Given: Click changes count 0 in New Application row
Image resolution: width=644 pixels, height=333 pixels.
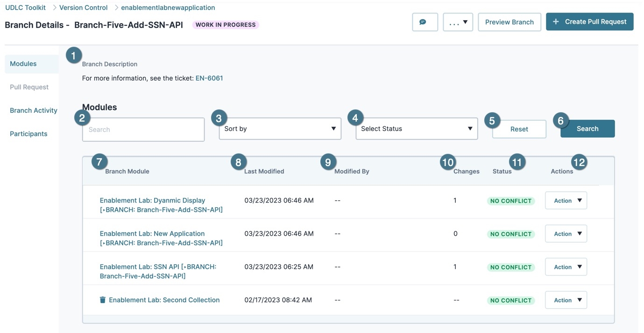Looking at the screenshot, I should coord(455,233).
